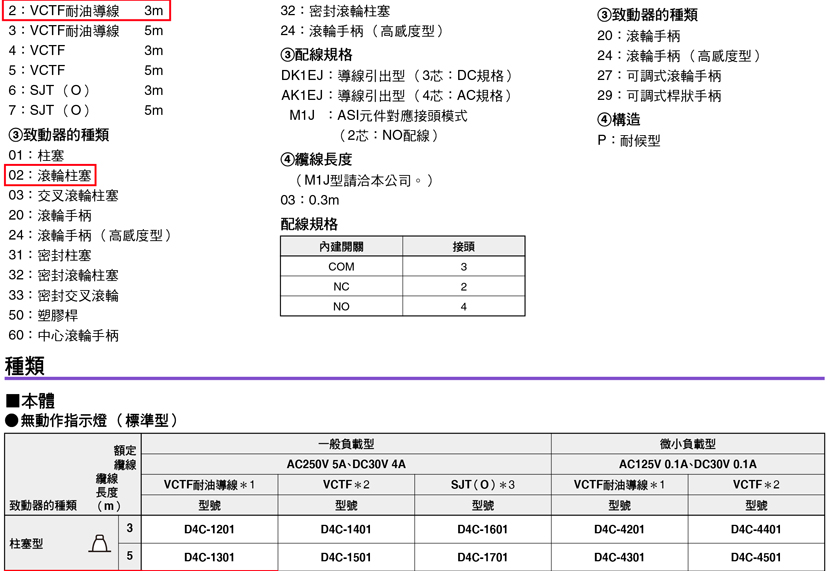The image size is (830, 571).
Task: Select '33：密封交叉滾輪' entry
Action: pos(64,295)
